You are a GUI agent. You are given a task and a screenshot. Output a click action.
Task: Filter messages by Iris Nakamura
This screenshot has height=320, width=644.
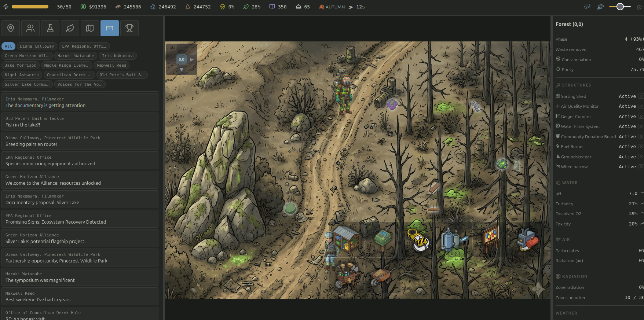[x=118, y=56]
